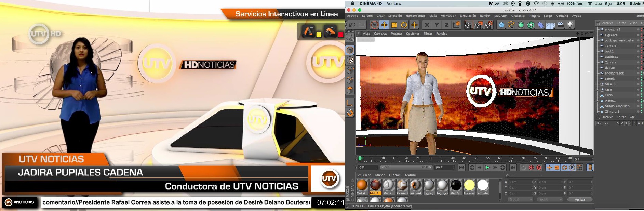Open the Render menu
This screenshot has width=644, height=211.
485,16
